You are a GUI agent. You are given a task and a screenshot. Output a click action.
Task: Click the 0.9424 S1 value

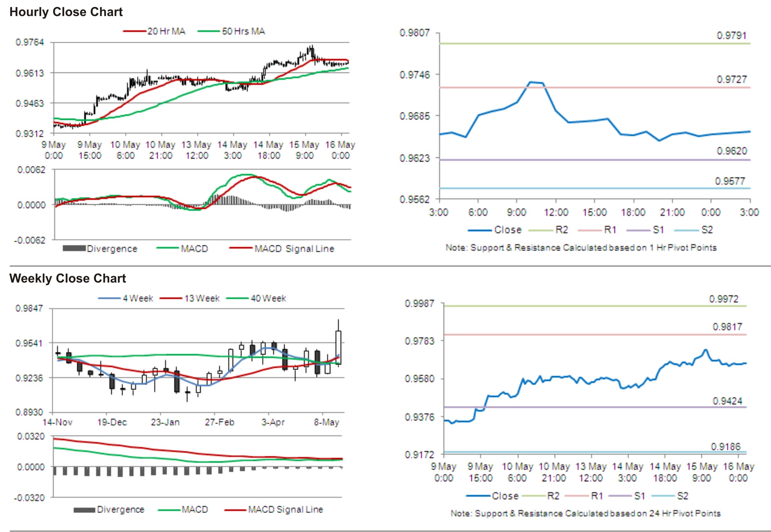point(727,401)
